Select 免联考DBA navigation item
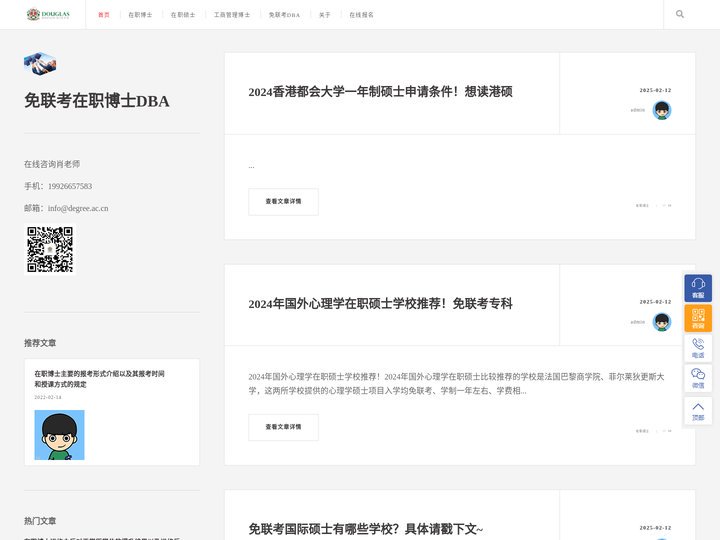Image resolution: width=720 pixels, height=540 pixels. click(x=284, y=15)
